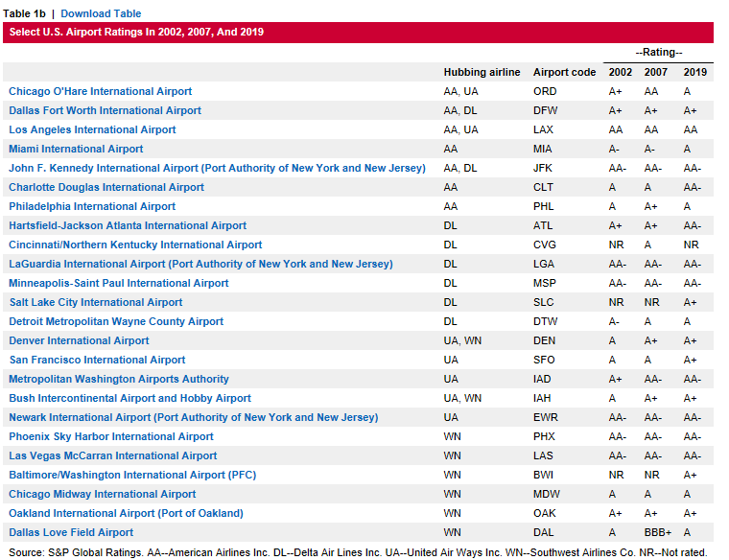Select the CLT airport code cell
The height and width of the screenshot is (560, 729).
[x=543, y=187]
